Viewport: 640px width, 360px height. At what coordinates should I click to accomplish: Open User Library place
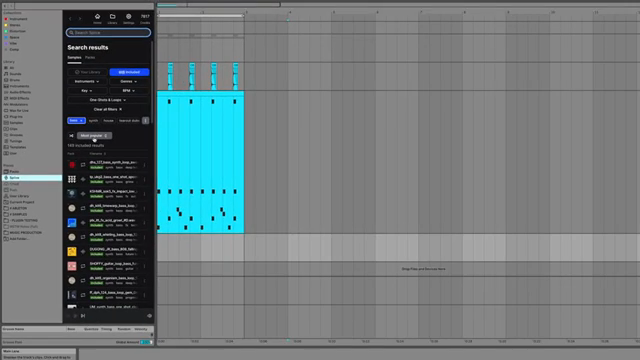tap(19, 196)
